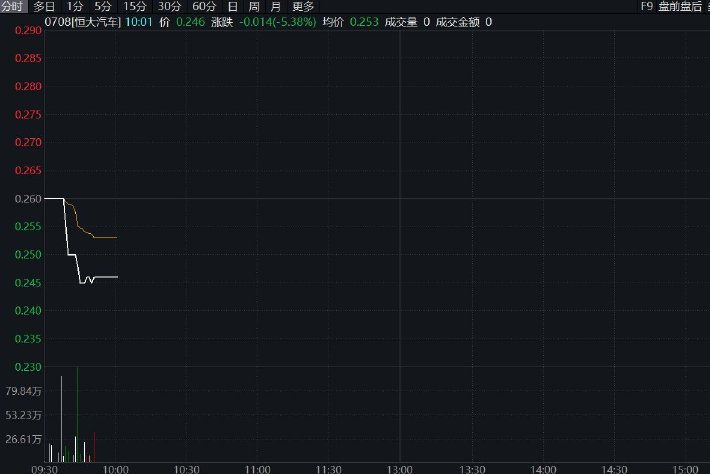Image resolution: width=710 pixels, height=474 pixels.
Task: Switch to the 多日 multi-day tab
Action: pos(44,6)
